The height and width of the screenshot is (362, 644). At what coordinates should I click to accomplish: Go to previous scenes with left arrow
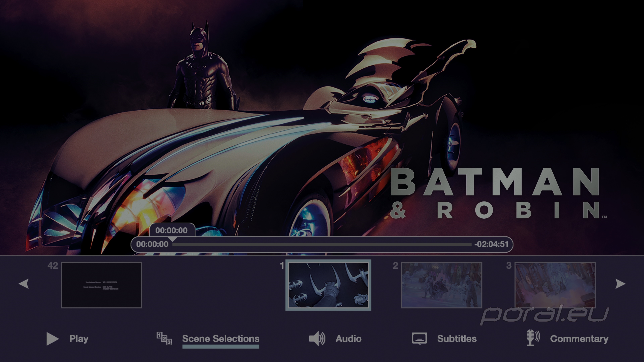(x=24, y=284)
